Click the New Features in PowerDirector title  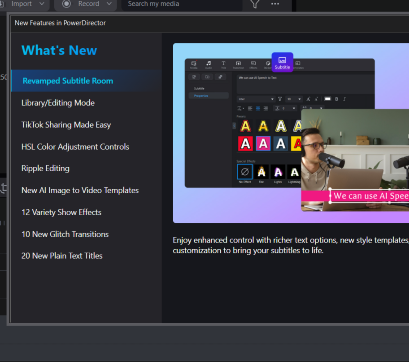pyautogui.click(x=60, y=23)
